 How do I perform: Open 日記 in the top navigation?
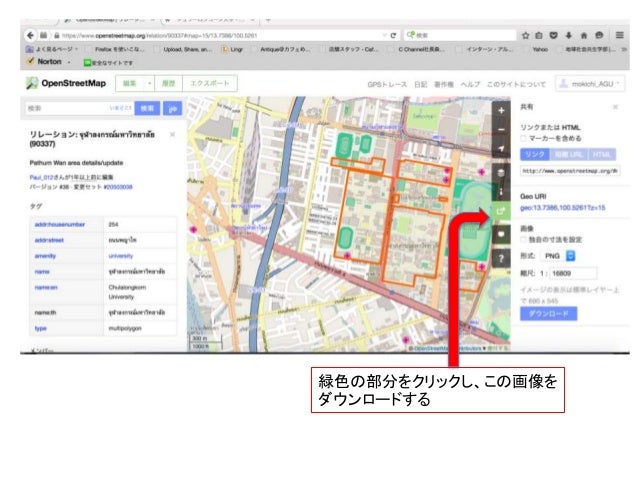tap(421, 84)
